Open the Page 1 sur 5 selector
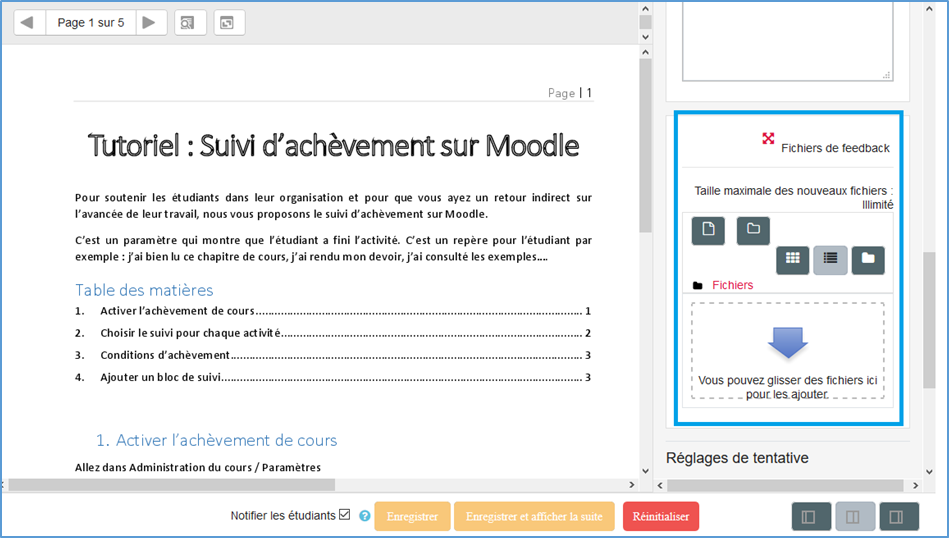The height and width of the screenshot is (538, 949). (91, 23)
